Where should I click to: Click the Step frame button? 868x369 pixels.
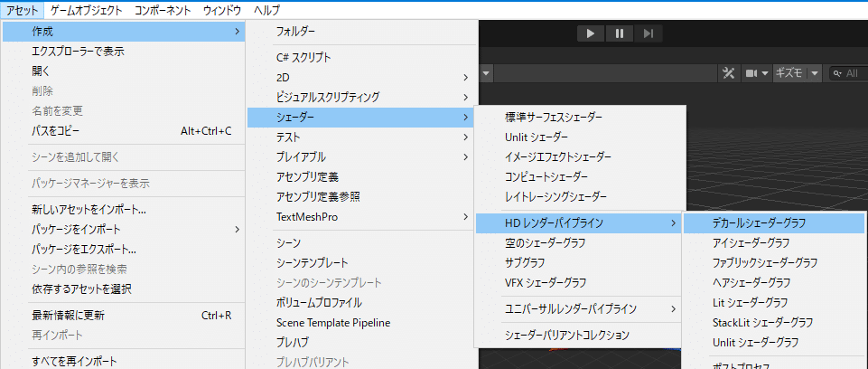[649, 33]
